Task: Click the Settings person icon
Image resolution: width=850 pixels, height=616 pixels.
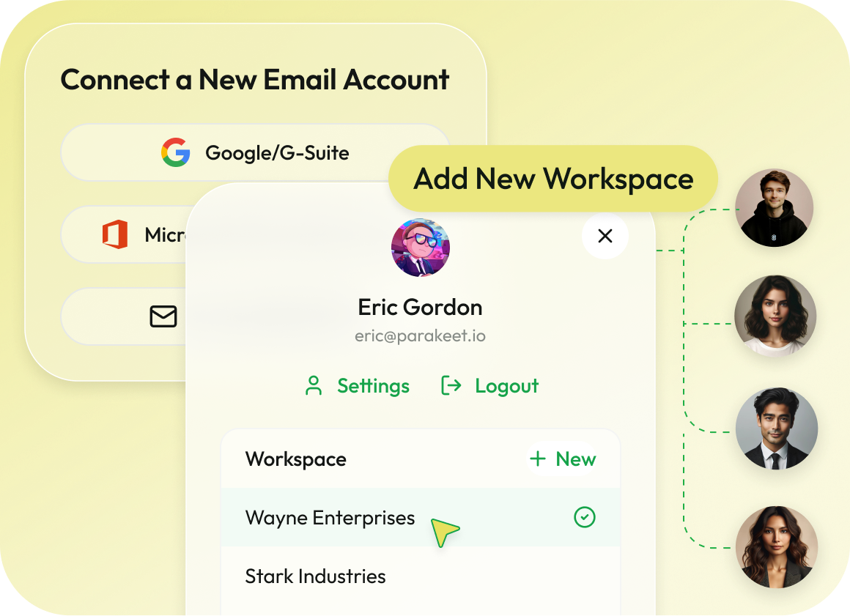Action: pyautogui.click(x=314, y=386)
